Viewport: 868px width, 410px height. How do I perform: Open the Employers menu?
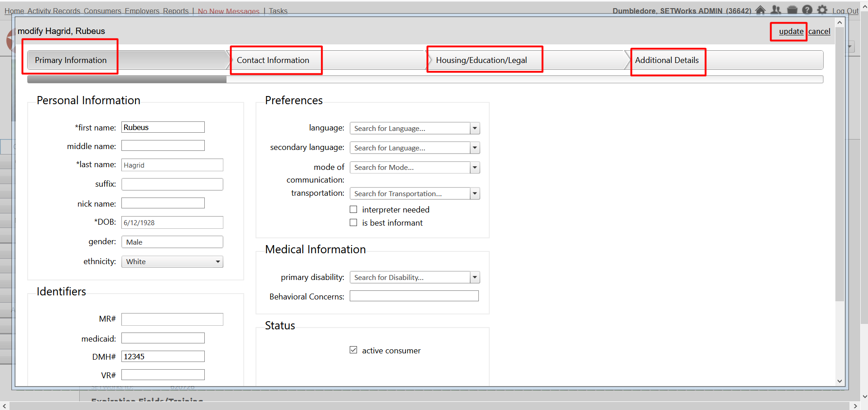pos(142,11)
